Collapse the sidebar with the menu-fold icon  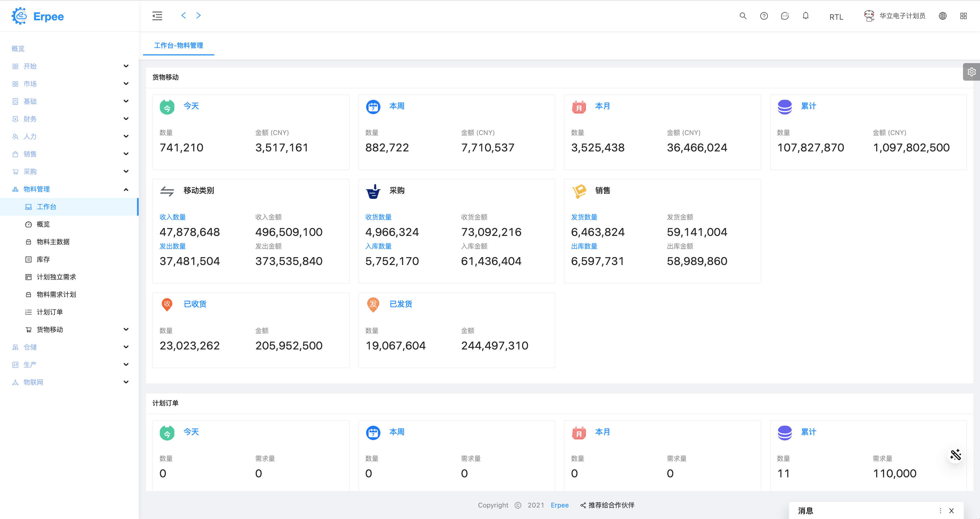pos(157,16)
